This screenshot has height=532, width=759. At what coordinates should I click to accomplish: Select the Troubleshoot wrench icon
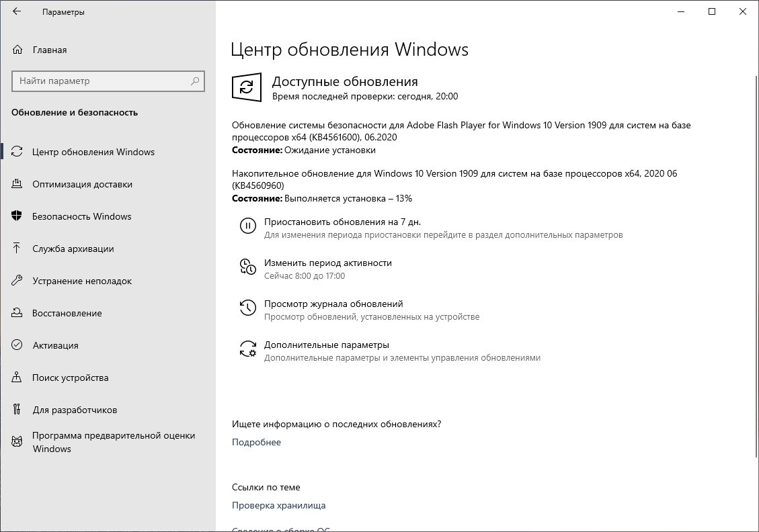point(16,281)
